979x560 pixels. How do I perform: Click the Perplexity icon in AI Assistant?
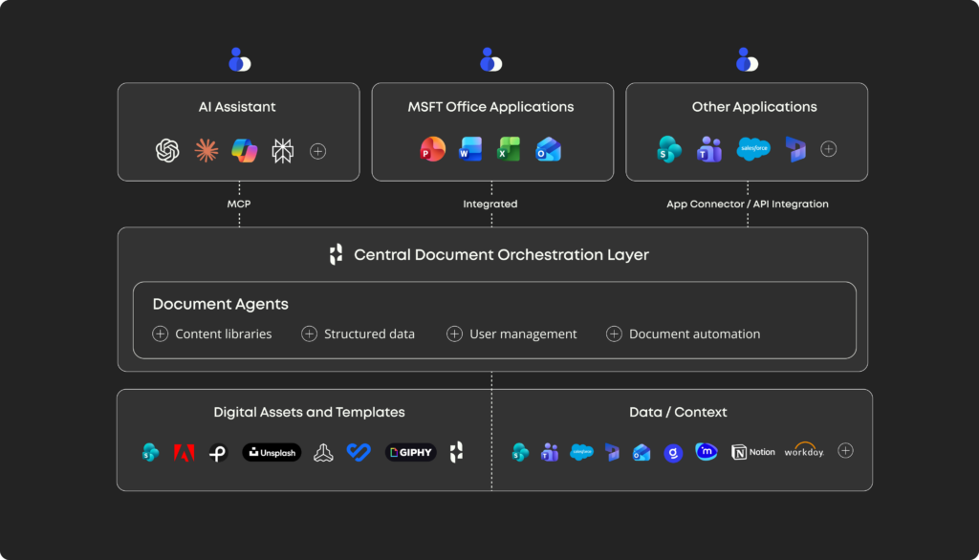pyautogui.click(x=282, y=150)
